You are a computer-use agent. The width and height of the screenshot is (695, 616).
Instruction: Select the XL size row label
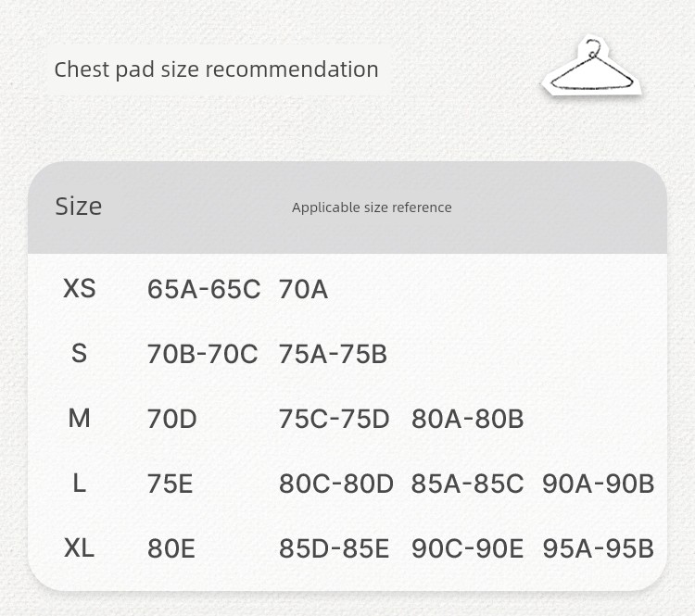(x=80, y=547)
